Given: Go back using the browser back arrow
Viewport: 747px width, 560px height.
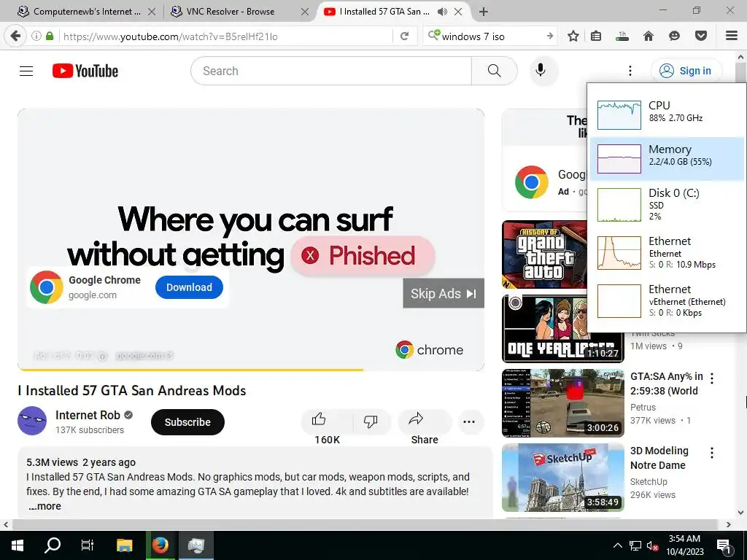Looking at the screenshot, I should (15, 36).
